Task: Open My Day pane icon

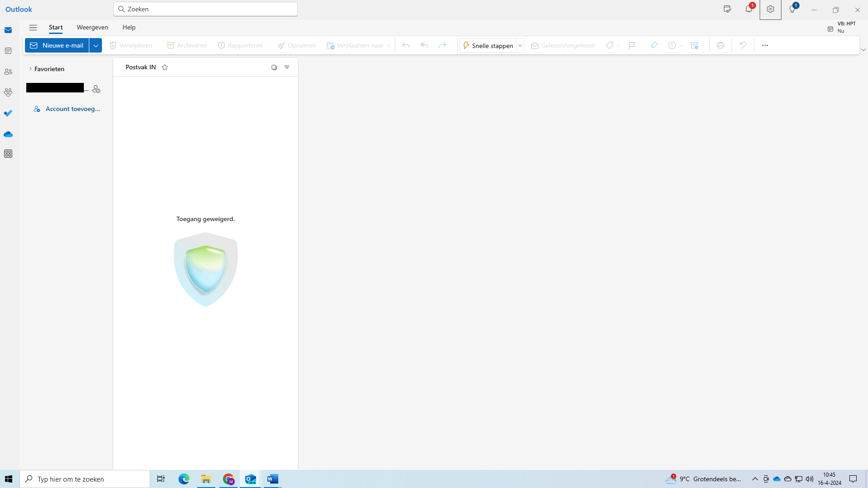Action: pyautogui.click(x=727, y=9)
